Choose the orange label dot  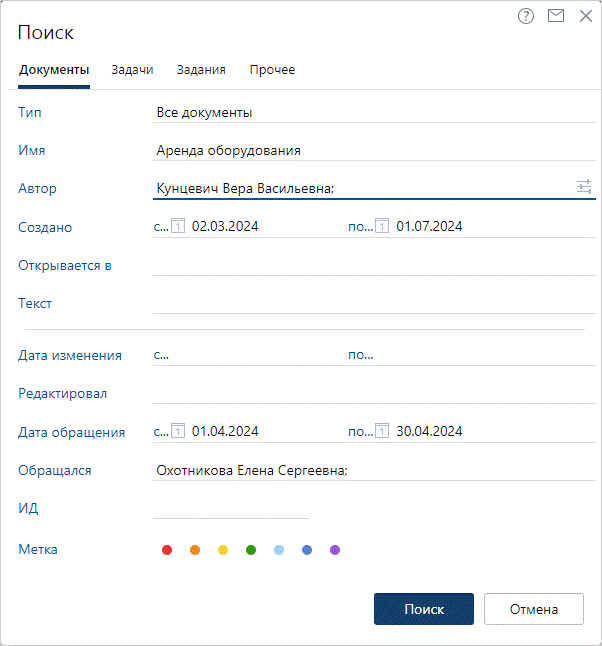click(195, 550)
